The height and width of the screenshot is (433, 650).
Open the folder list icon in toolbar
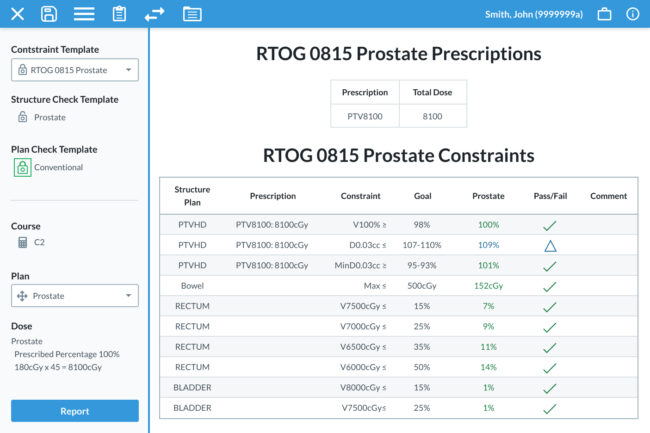pos(192,14)
